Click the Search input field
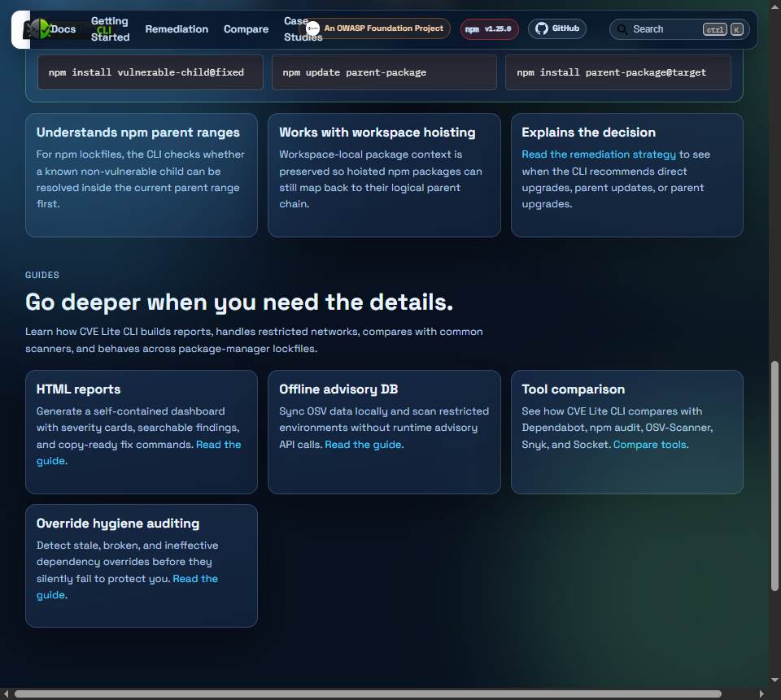 (679, 29)
